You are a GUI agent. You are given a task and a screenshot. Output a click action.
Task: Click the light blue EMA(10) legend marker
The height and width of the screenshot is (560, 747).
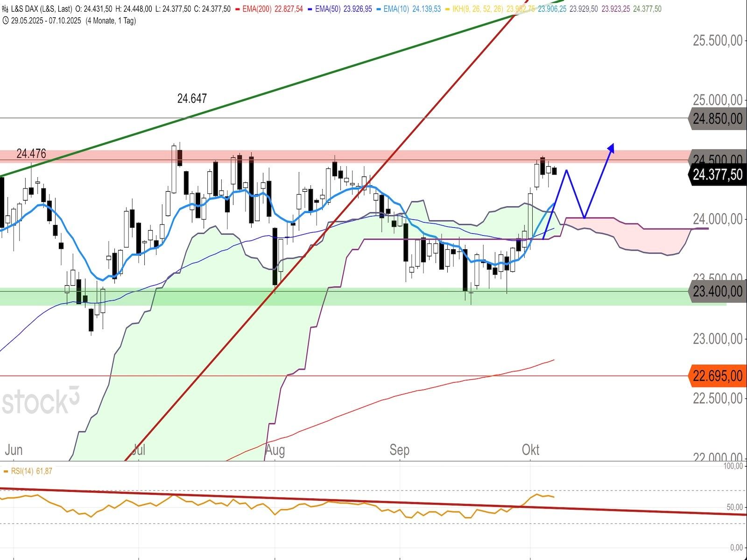click(x=378, y=9)
